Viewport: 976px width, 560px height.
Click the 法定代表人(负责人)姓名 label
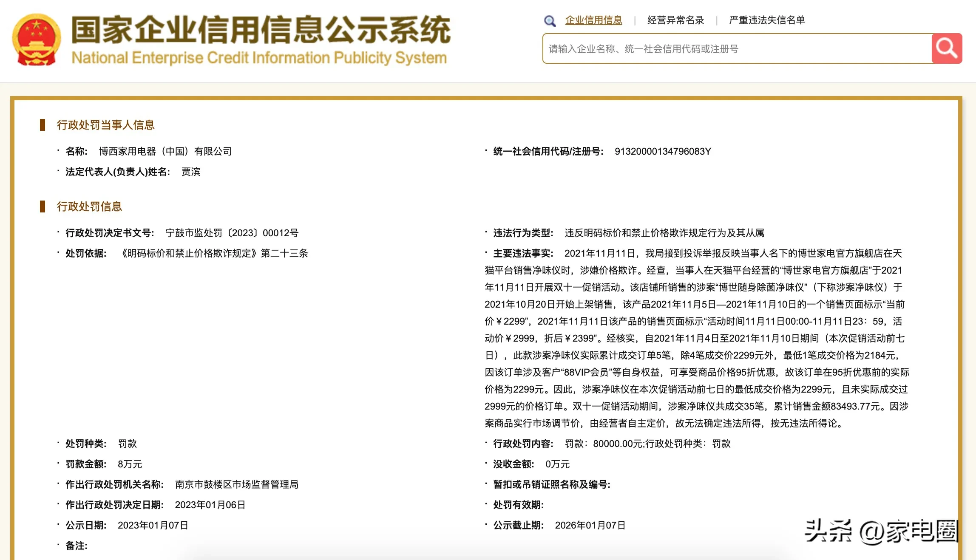pos(118,172)
